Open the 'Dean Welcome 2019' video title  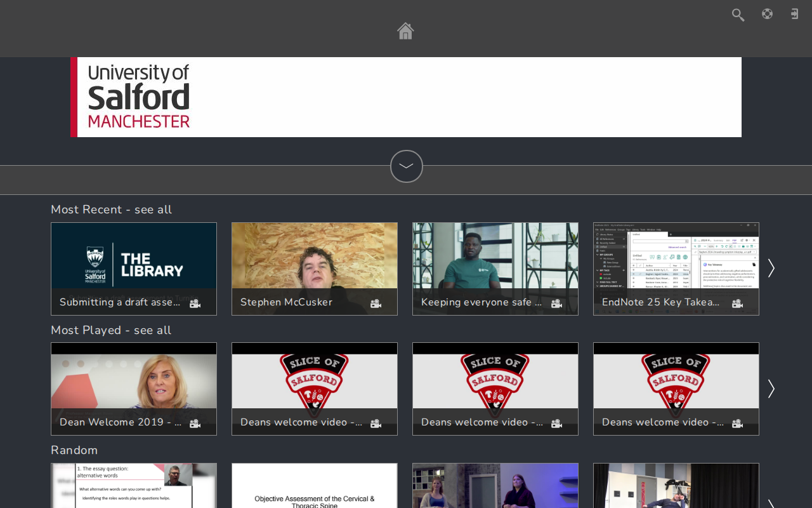tap(121, 422)
